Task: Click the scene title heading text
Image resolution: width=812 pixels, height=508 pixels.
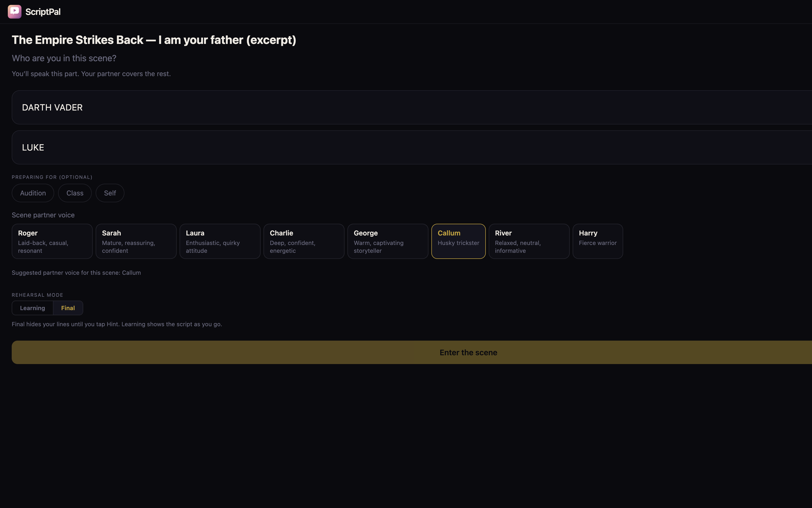Action: (x=154, y=40)
